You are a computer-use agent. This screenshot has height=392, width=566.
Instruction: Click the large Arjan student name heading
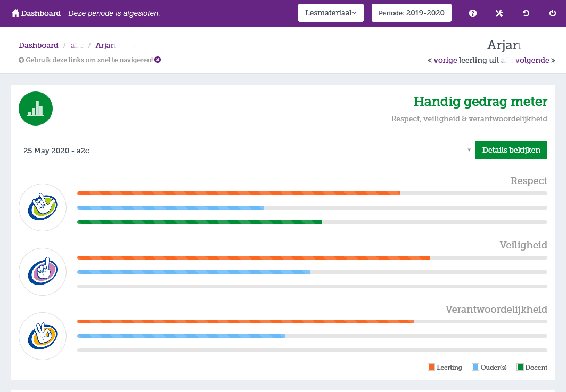504,45
